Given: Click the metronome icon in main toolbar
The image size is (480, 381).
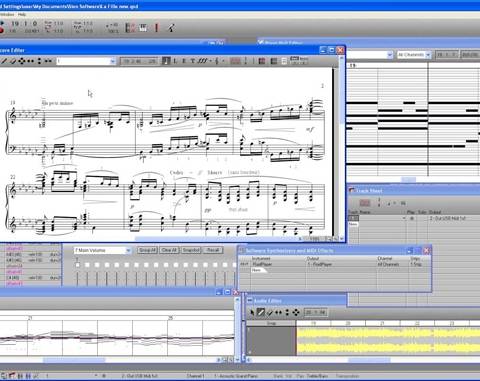Looking at the screenshot, I should pos(130,27).
